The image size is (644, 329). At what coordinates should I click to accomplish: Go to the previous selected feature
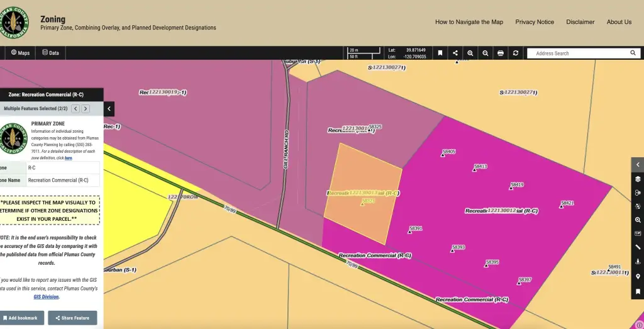[75, 109]
